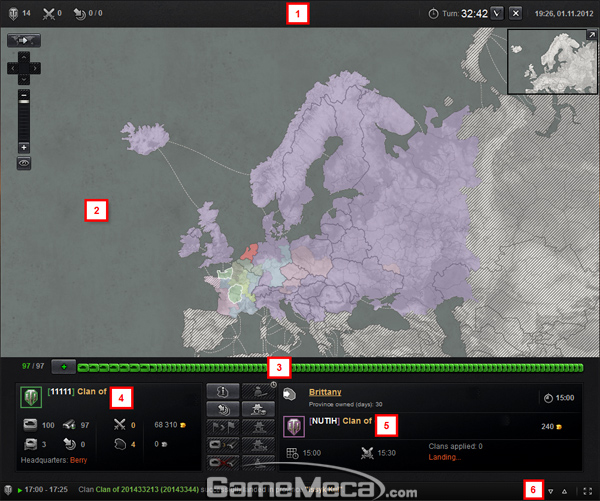
Task: Click the calendar schedule icon at 15:00
Action: 292,453
